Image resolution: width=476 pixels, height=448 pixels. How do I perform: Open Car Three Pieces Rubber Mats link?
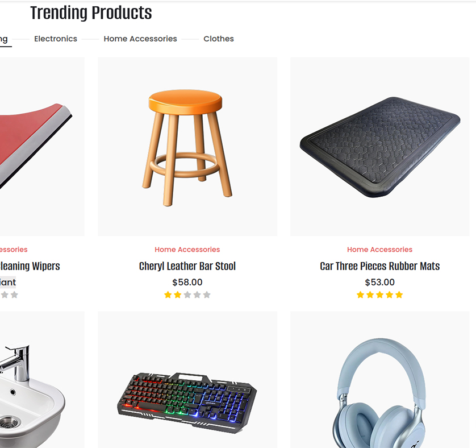380,266
